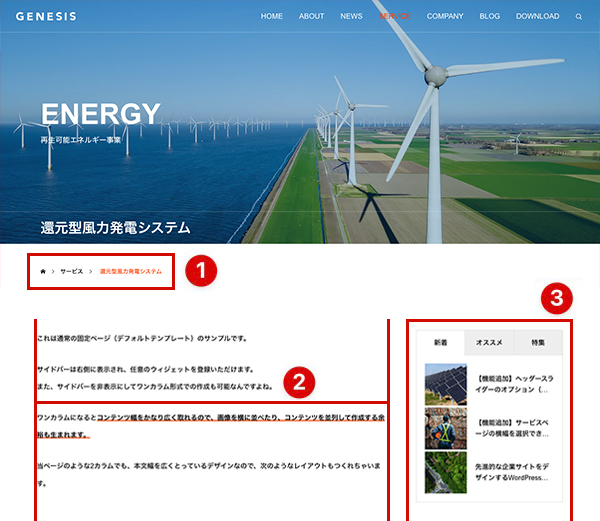Click the GENESIS site logo
Viewport: 600px width, 521px height.
pyautogui.click(x=46, y=17)
